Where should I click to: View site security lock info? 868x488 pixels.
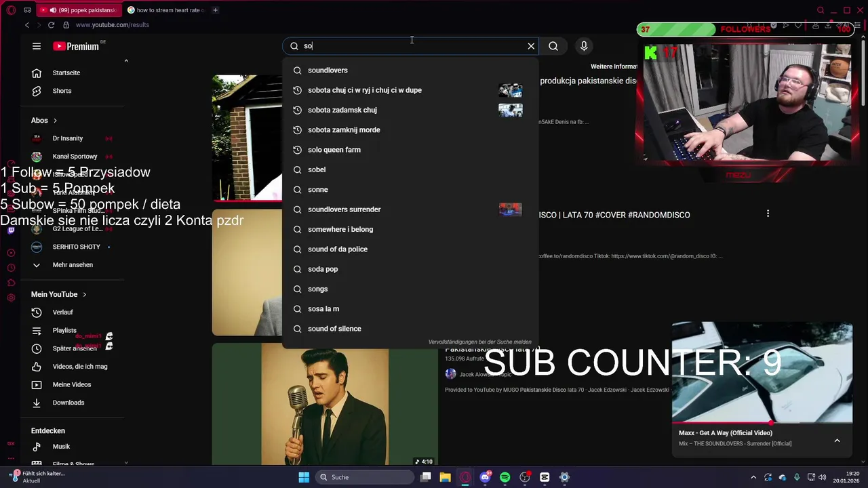[x=66, y=25]
